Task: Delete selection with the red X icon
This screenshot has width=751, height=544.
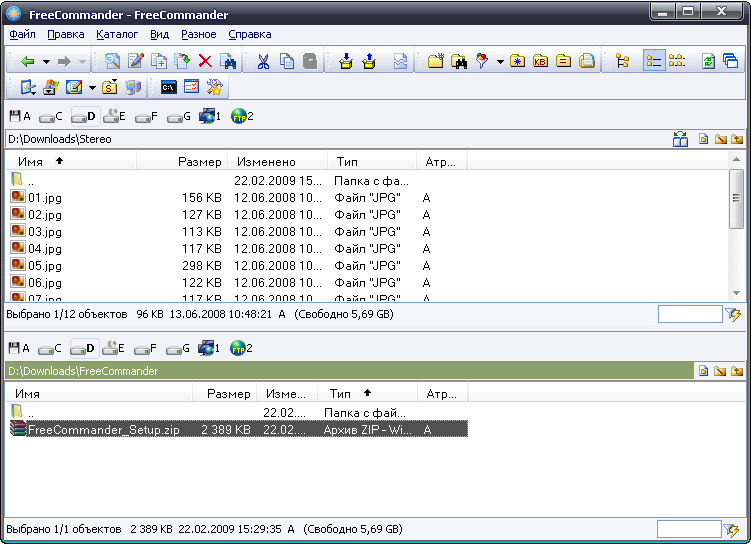Action: (205, 61)
